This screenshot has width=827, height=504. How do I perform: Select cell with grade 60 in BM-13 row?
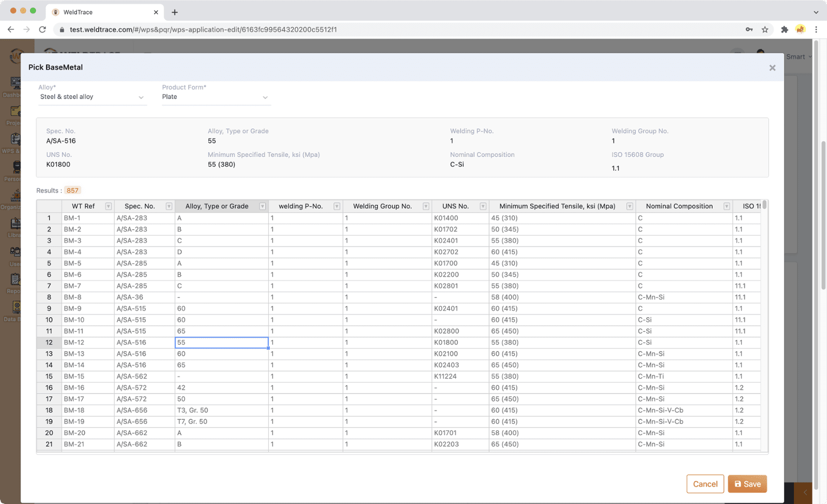click(221, 354)
